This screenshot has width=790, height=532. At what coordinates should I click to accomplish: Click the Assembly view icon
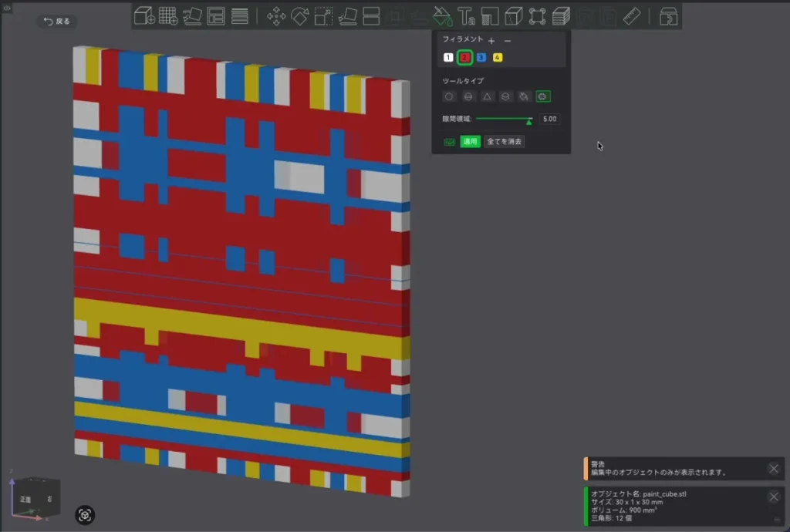pyautogui.click(x=669, y=16)
